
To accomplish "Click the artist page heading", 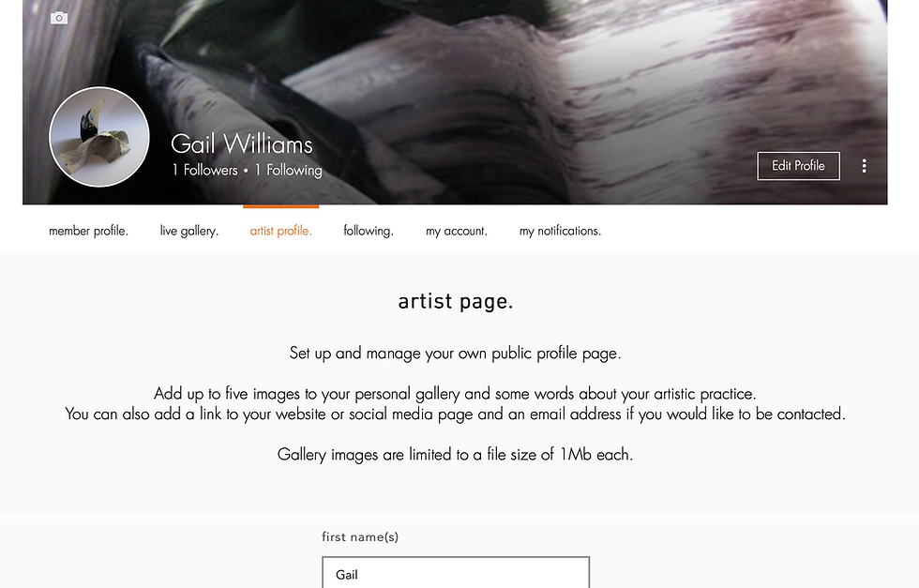I will tap(456, 301).
